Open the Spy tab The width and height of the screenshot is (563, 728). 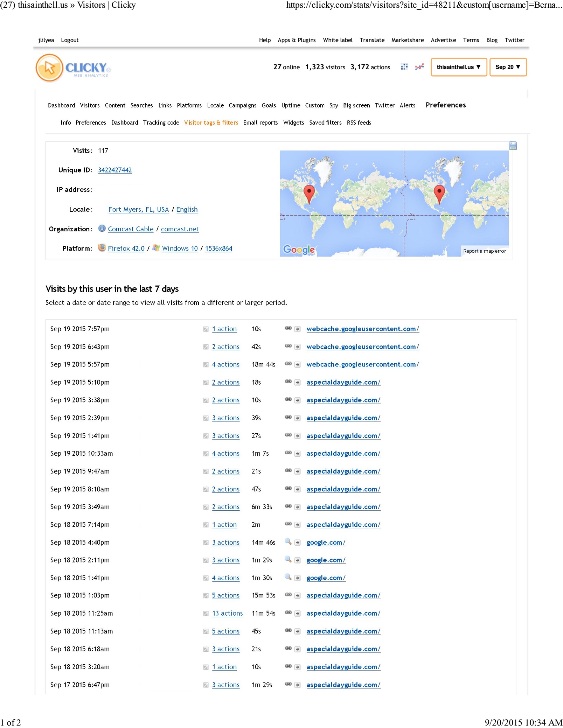tap(333, 105)
